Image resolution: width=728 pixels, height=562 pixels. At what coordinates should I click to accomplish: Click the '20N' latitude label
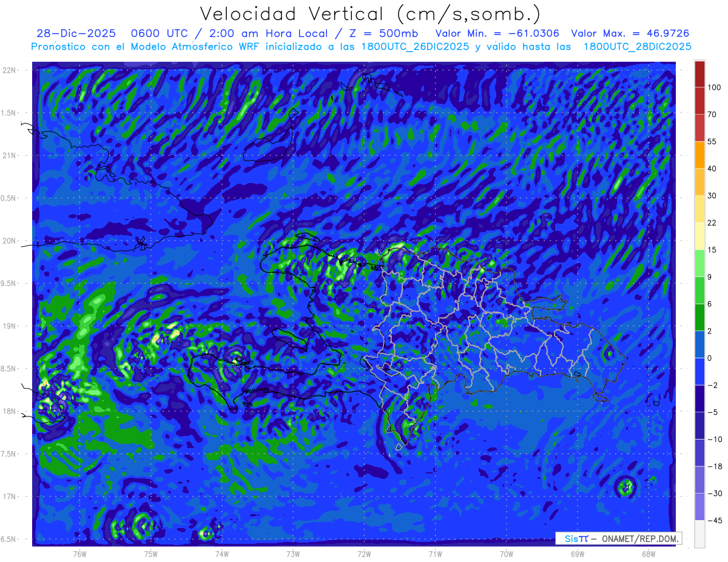[9, 241]
